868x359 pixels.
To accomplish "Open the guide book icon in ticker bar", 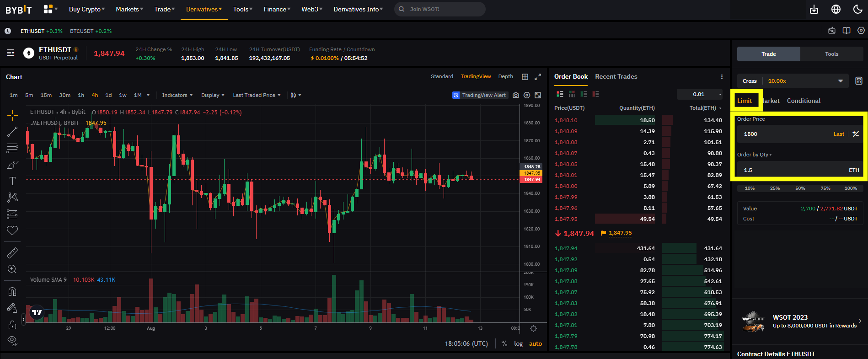I will point(847,31).
